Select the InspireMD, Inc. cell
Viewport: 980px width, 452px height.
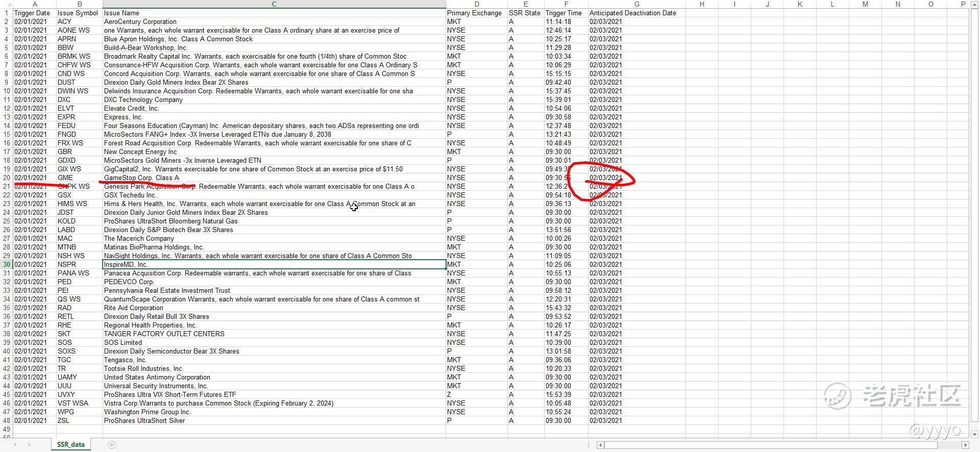click(274, 264)
